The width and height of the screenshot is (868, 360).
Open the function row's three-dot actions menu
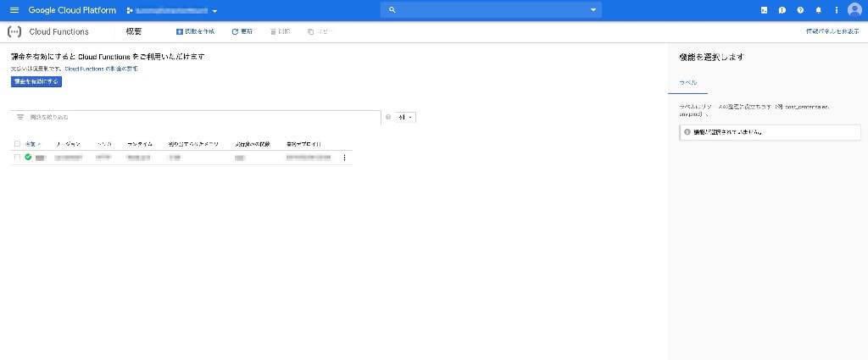click(344, 158)
